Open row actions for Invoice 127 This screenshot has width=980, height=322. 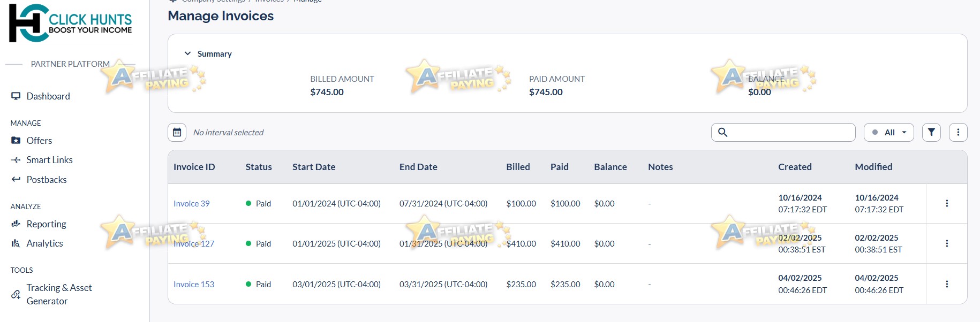pyautogui.click(x=947, y=243)
